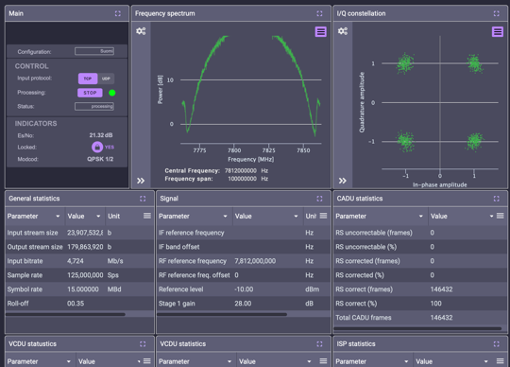
Task: Open ISP statistics table column menu
Action: tap(500, 361)
